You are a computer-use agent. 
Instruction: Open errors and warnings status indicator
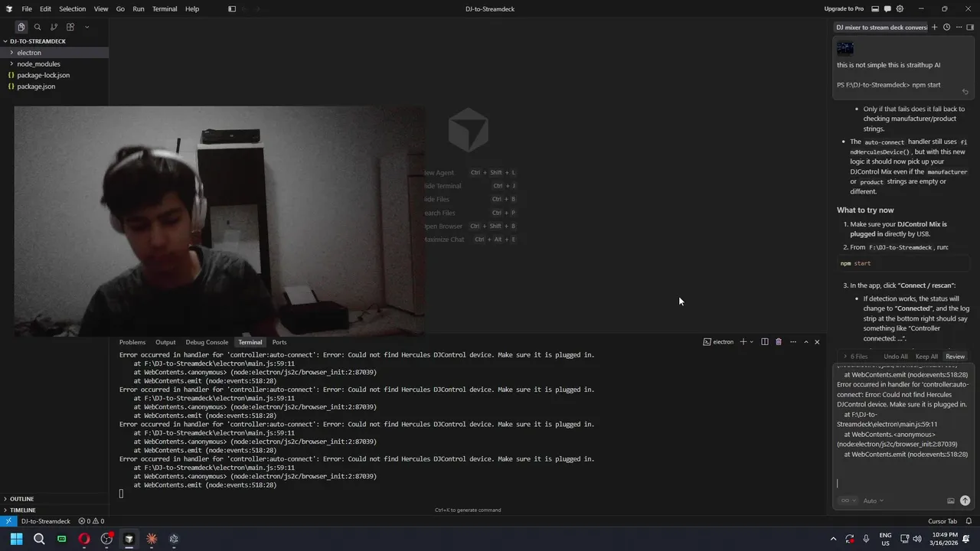point(91,521)
